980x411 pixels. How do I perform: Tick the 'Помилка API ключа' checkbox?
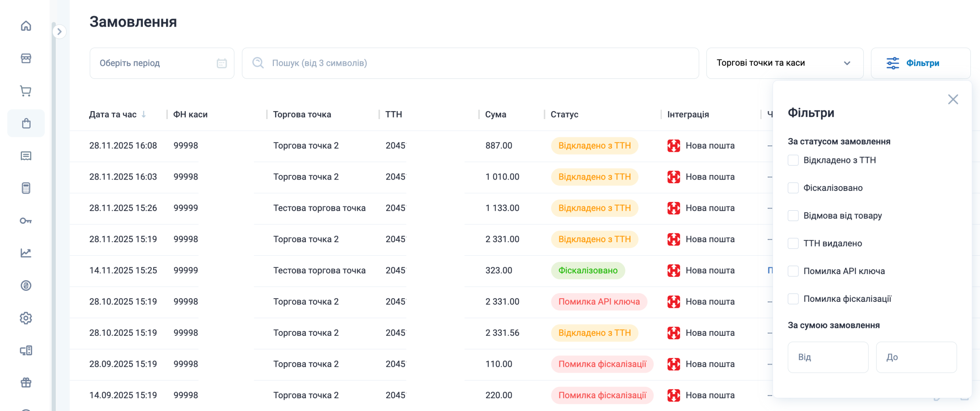click(793, 271)
